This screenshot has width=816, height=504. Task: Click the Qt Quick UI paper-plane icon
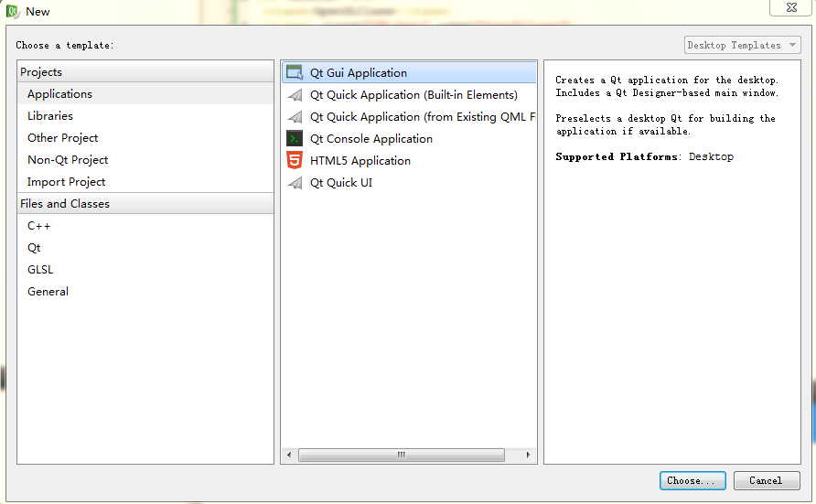coord(295,183)
